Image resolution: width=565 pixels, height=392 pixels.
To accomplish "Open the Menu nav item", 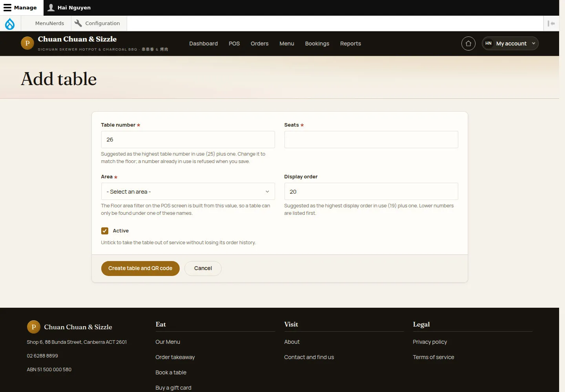I will pos(287,44).
